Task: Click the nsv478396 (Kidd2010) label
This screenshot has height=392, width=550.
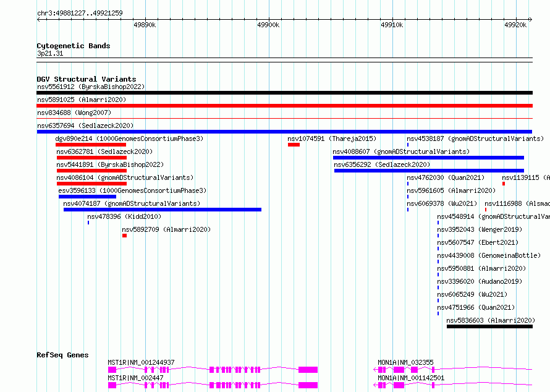Action: (x=124, y=216)
